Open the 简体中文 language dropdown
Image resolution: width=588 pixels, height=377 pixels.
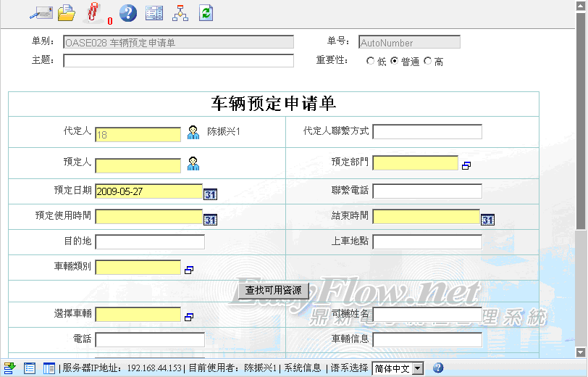pyautogui.click(x=399, y=368)
